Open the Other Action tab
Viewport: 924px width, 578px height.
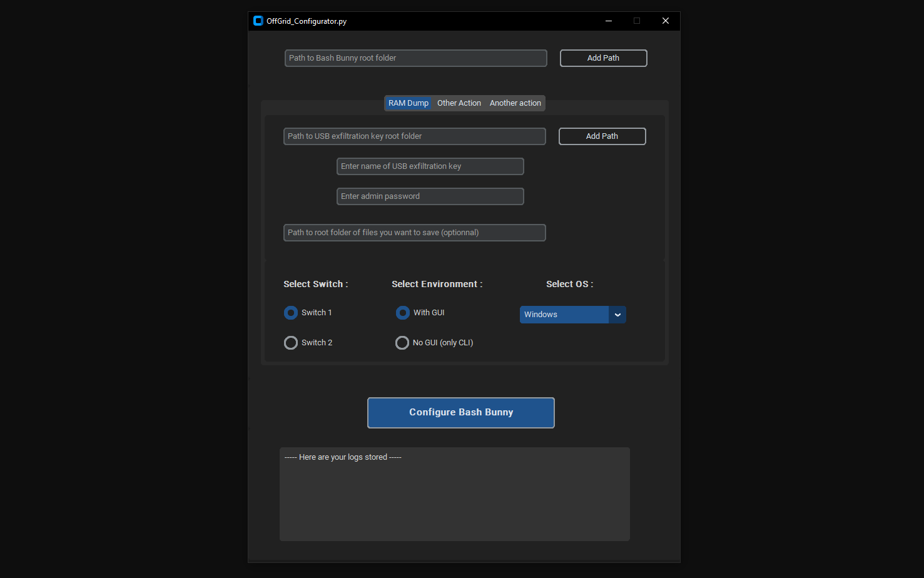459,103
